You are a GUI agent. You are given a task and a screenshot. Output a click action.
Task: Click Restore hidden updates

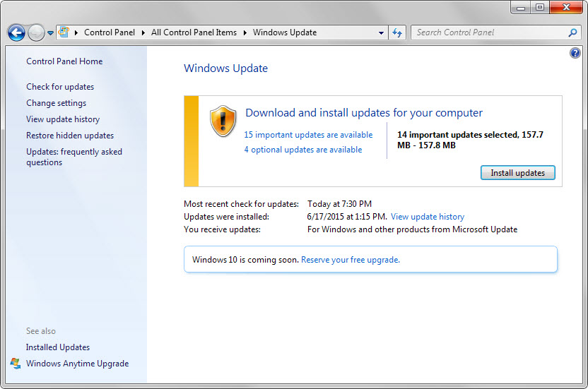coord(70,136)
